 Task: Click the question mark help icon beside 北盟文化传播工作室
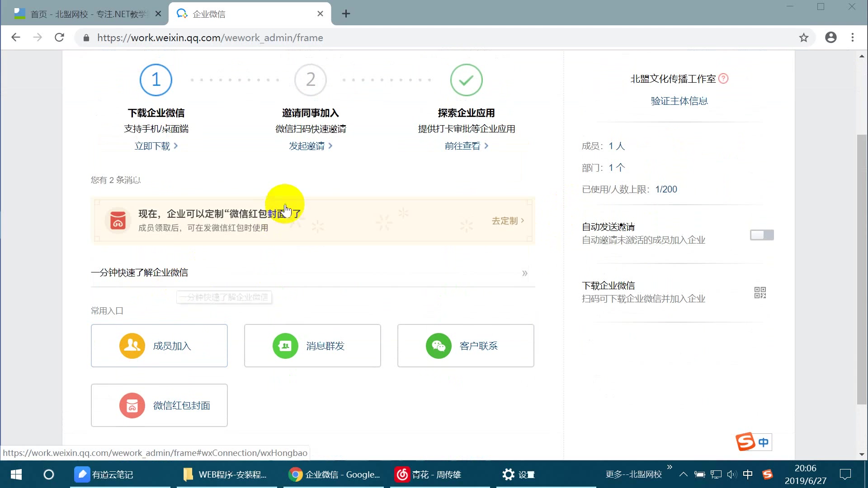tap(723, 79)
